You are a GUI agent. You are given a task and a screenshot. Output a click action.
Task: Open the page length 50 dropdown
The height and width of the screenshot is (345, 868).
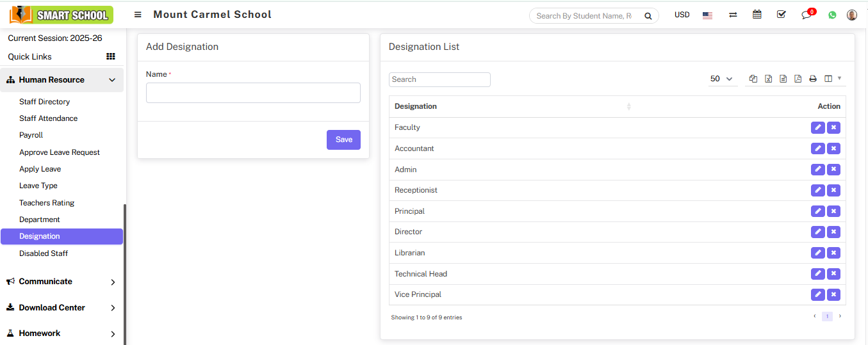721,79
